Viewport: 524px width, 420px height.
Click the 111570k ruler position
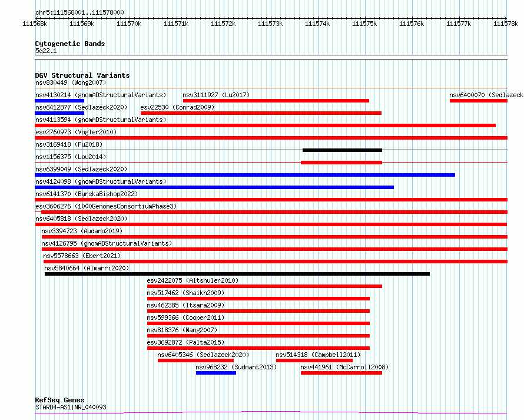[129, 24]
